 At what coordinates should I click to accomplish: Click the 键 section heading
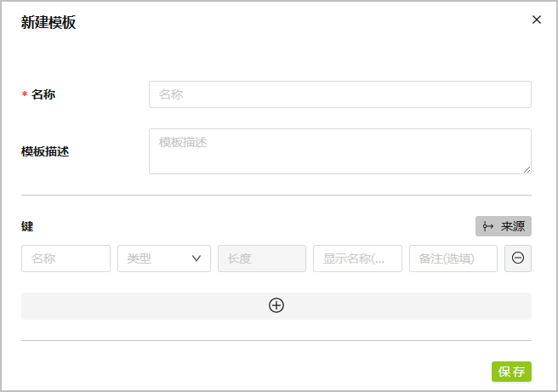coord(27,226)
